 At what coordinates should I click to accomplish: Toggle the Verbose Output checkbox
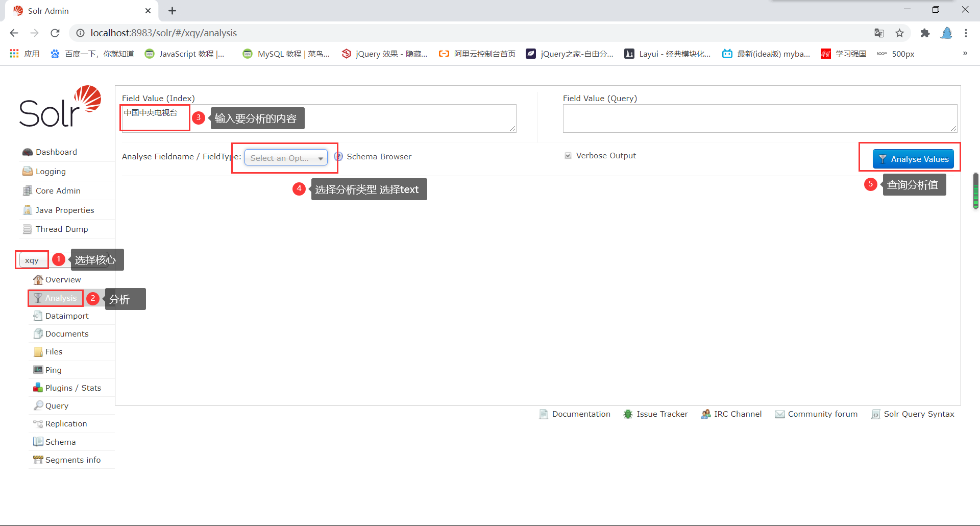pyautogui.click(x=568, y=156)
